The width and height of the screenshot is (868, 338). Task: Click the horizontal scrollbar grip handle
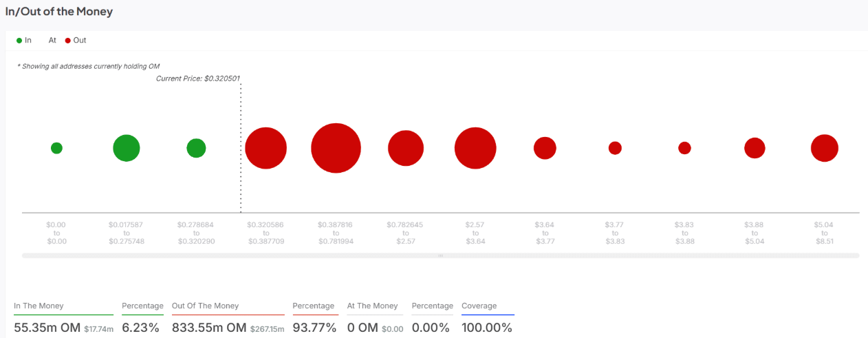(x=440, y=255)
